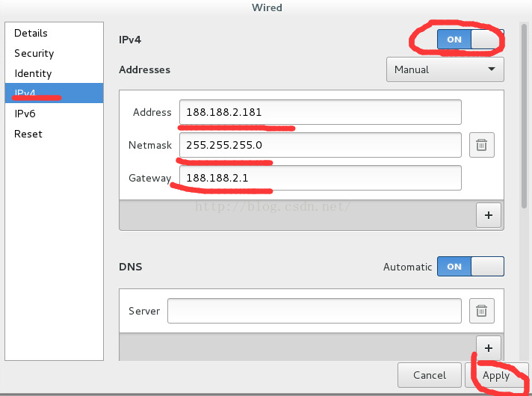Add another address with the plus button
532x396 pixels.
489,215
